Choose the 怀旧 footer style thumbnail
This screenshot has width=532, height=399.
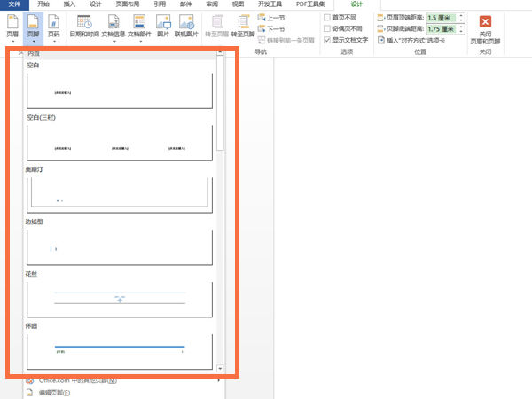[120, 351]
